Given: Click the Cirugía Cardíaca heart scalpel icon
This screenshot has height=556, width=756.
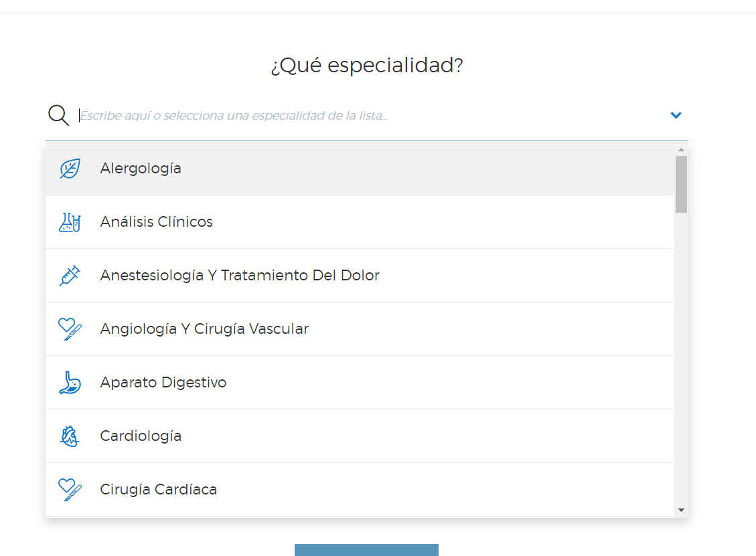Looking at the screenshot, I should (70, 490).
